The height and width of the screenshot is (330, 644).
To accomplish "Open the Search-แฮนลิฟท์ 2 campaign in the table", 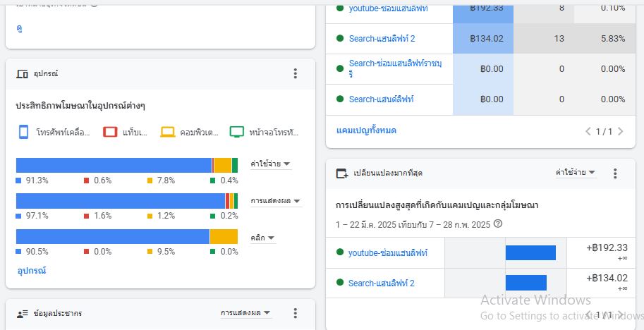I will pos(382,39).
